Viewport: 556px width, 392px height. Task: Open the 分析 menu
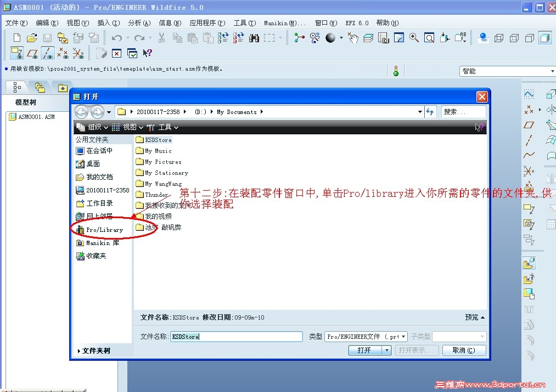coord(139,23)
